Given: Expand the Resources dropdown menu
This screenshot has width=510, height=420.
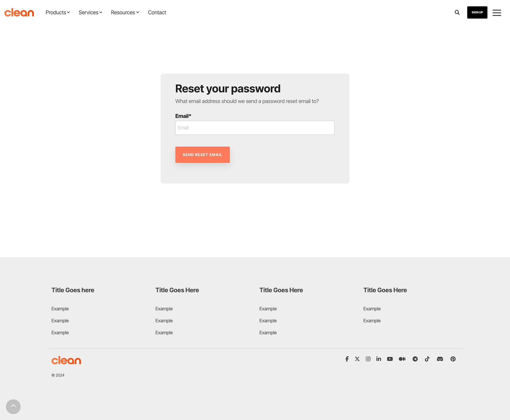Looking at the screenshot, I should pyautogui.click(x=125, y=12).
